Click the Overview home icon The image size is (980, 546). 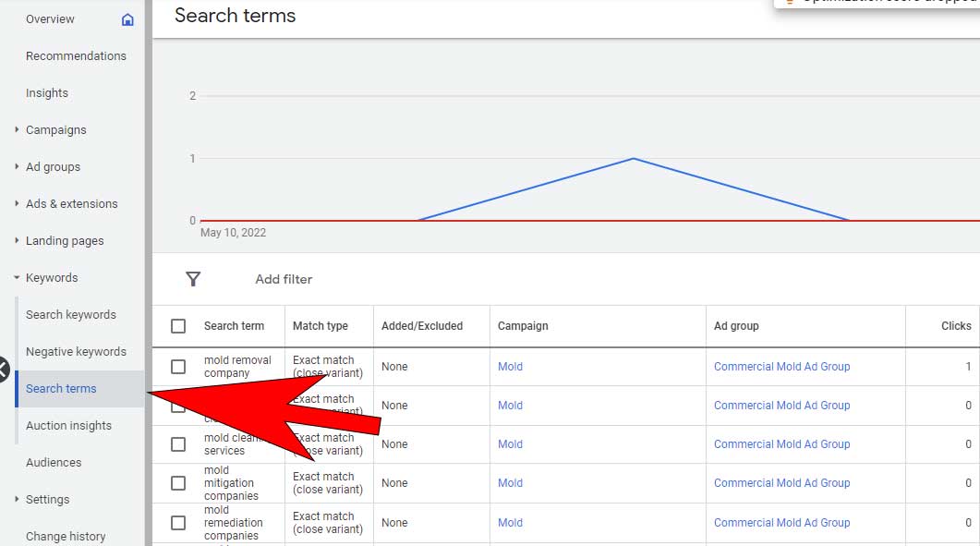point(127,19)
